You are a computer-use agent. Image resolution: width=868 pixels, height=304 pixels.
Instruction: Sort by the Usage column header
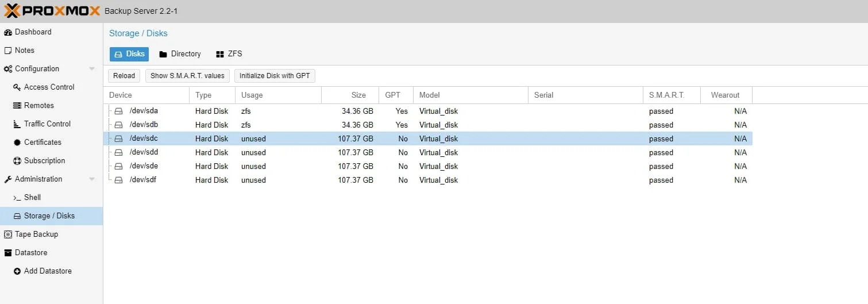point(279,95)
